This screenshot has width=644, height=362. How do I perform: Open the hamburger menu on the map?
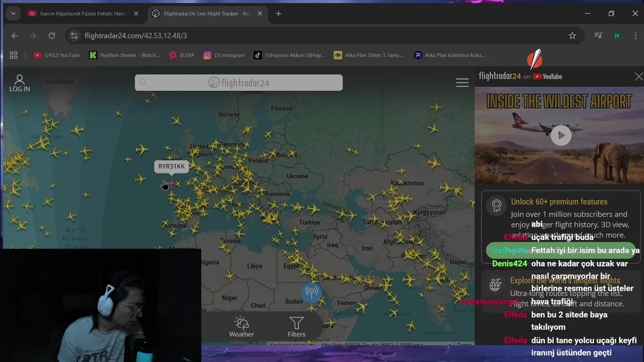pyautogui.click(x=462, y=83)
